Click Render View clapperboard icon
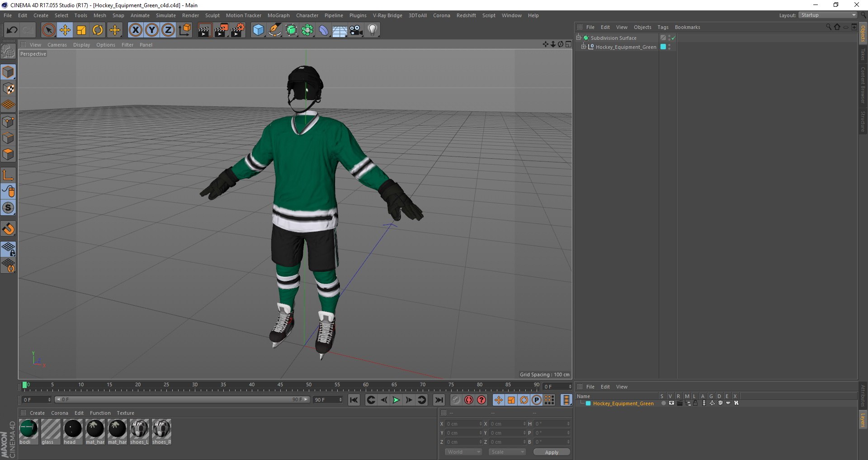 pyautogui.click(x=204, y=30)
